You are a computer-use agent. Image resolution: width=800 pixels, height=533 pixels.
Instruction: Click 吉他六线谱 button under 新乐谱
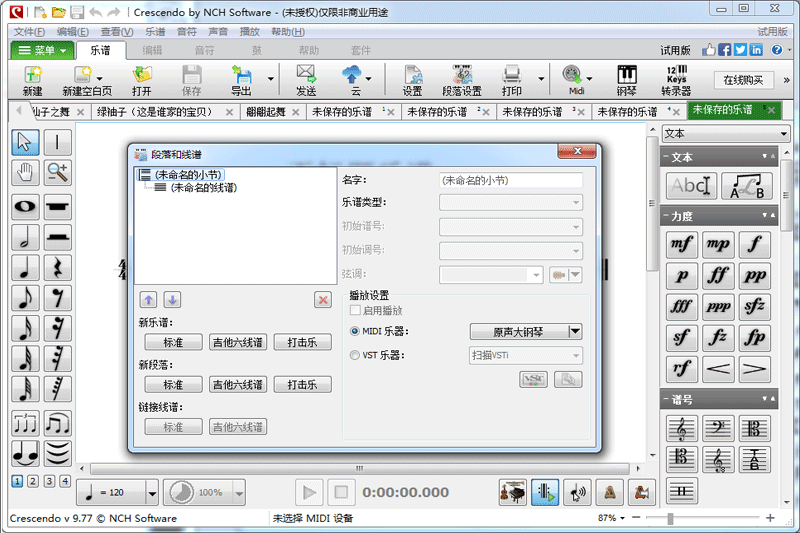[x=238, y=342]
